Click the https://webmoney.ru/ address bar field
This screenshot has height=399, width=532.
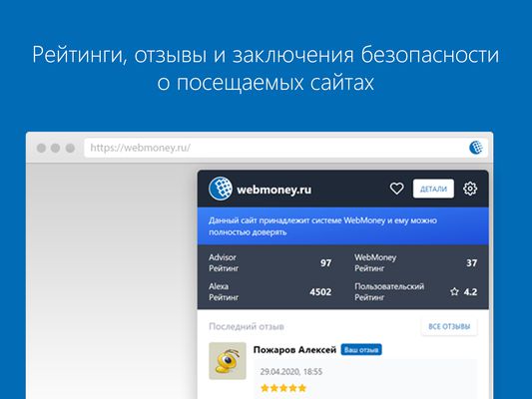285,148
